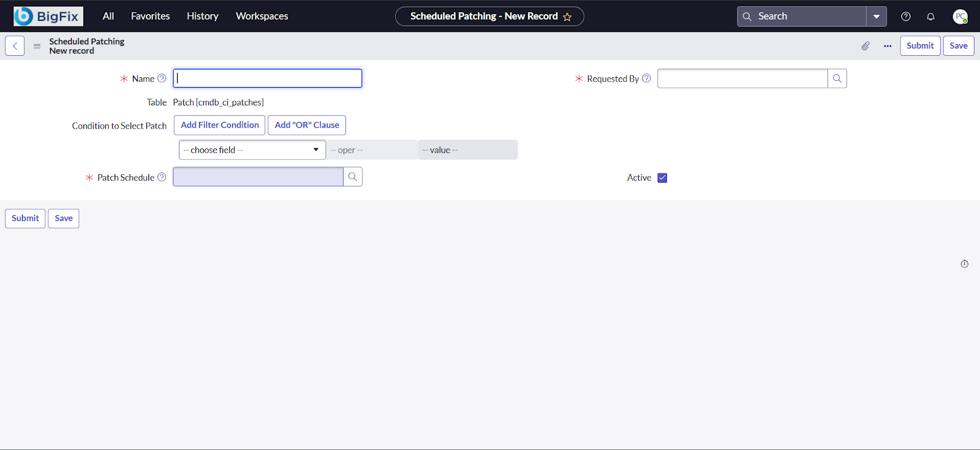Show help for the Patch Schedule field
980x450 pixels.
162,177
